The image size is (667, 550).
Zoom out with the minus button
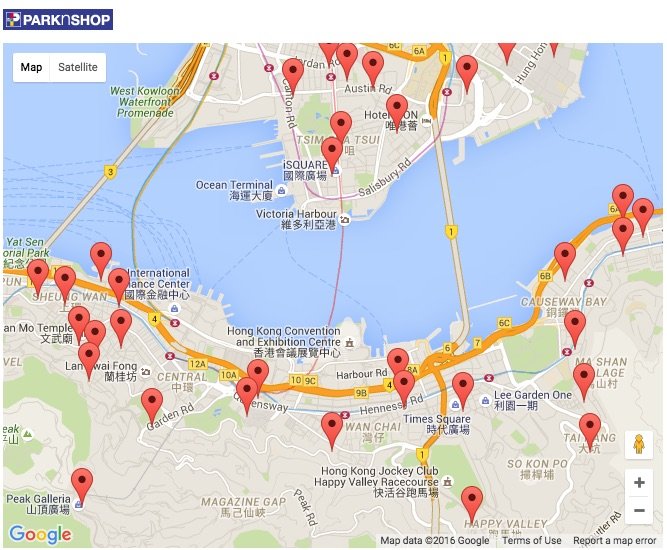[639, 510]
